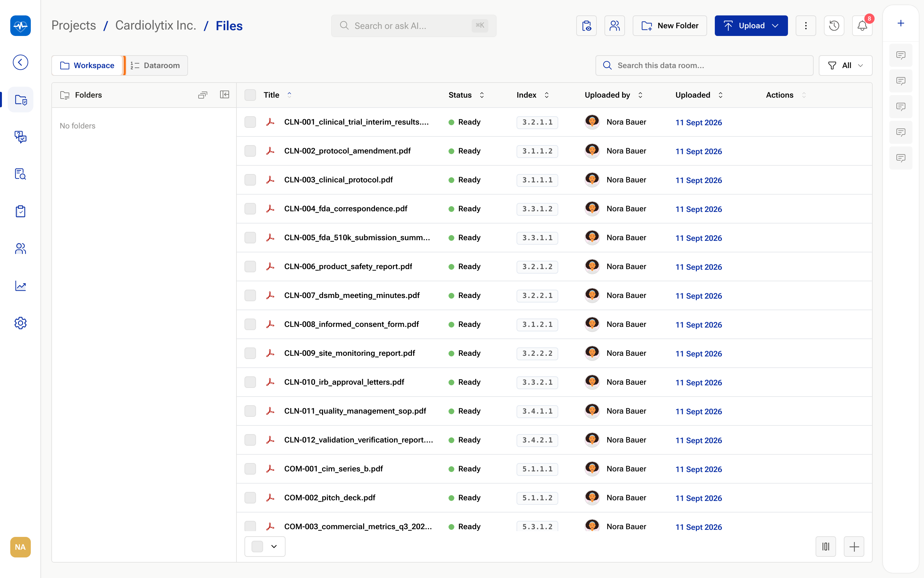Screen dimensions: 924x578
Task: Open the files folder sidebar icon
Action: (21, 100)
